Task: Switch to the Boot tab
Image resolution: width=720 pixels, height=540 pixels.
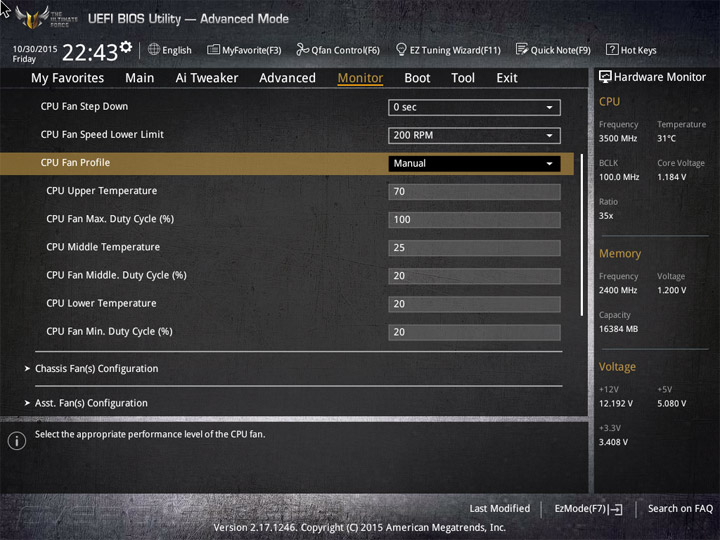Action: point(417,78)
